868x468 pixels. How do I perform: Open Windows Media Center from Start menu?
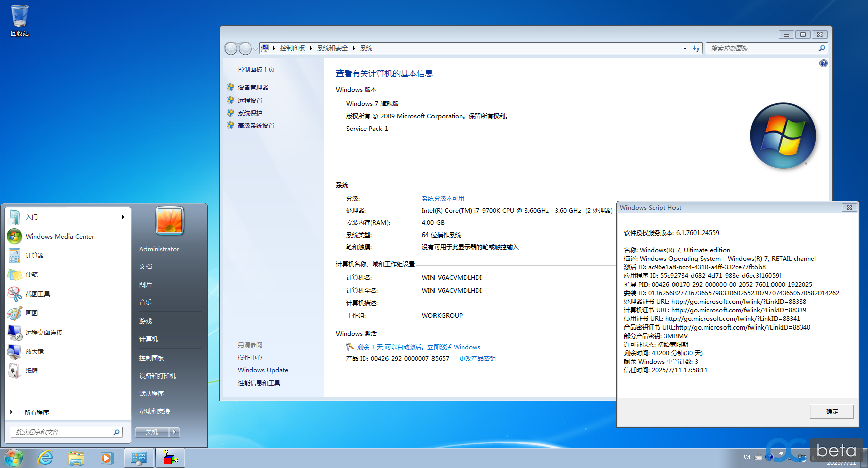(x=60, y=237)
